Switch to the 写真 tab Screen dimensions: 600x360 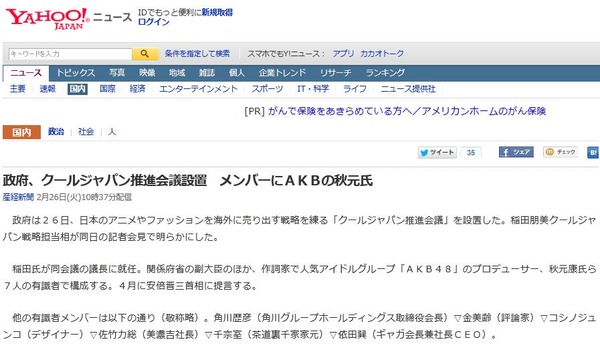point(117,73)
